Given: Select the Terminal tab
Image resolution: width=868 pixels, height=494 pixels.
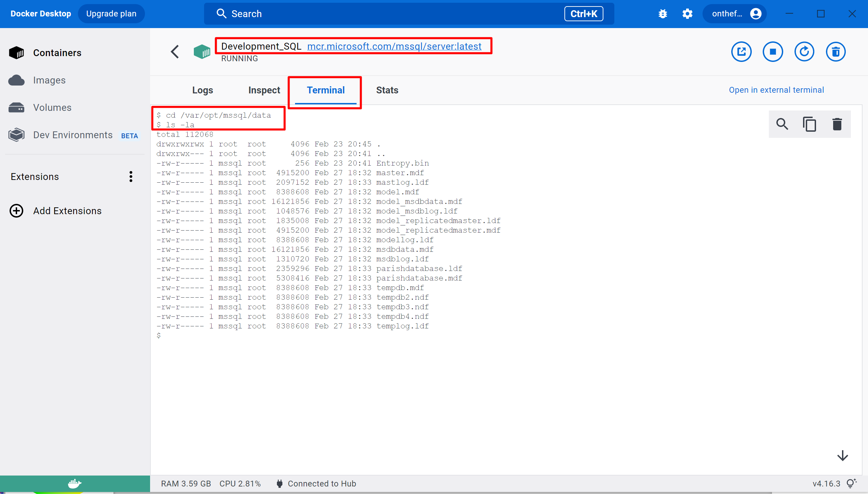Looking at the screenshot, I should click(x=326, y=90).
